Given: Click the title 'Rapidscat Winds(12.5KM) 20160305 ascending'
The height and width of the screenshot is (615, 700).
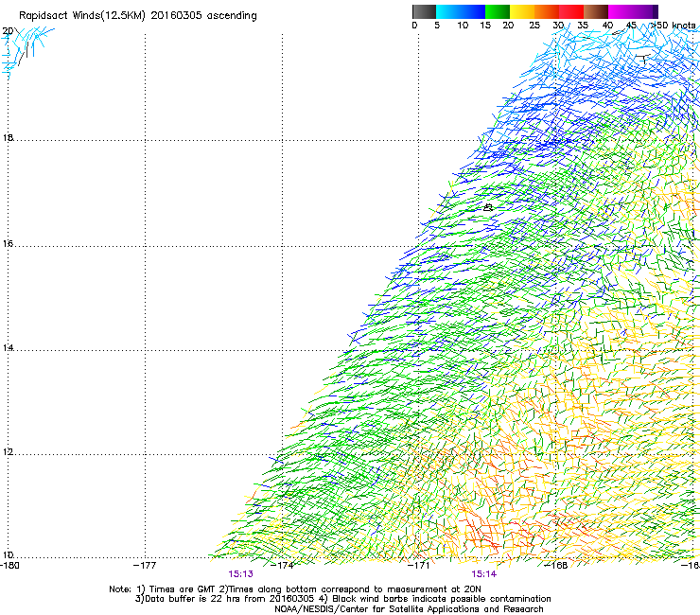Looking at the screenshot, I should click(x=138, y=16).
